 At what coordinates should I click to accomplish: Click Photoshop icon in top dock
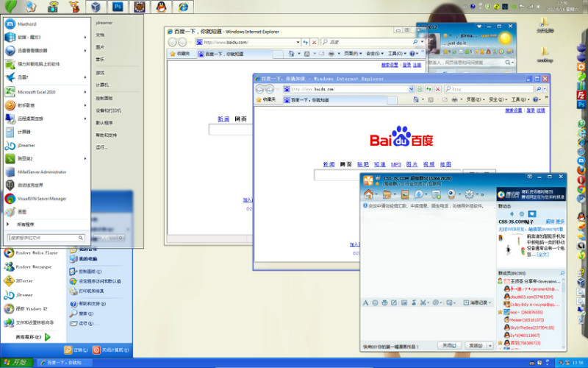click(x=118, y=7)
